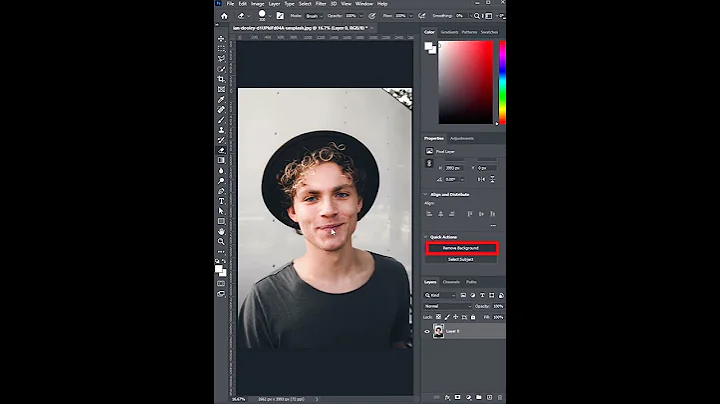Viewport: 720px width, 404px height.
Task: Toggle the brush settings panel icon
Action: (280, 16)
